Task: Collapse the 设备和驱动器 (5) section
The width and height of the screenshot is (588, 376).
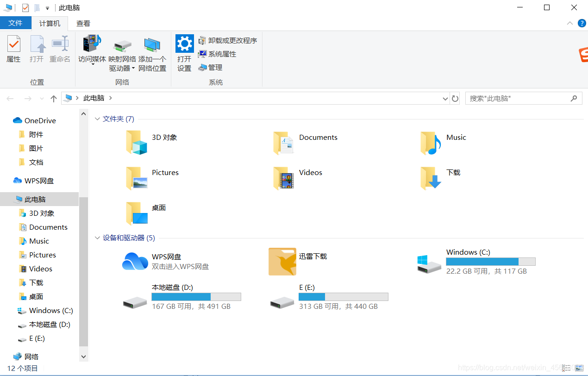Action: coord(97,238)
